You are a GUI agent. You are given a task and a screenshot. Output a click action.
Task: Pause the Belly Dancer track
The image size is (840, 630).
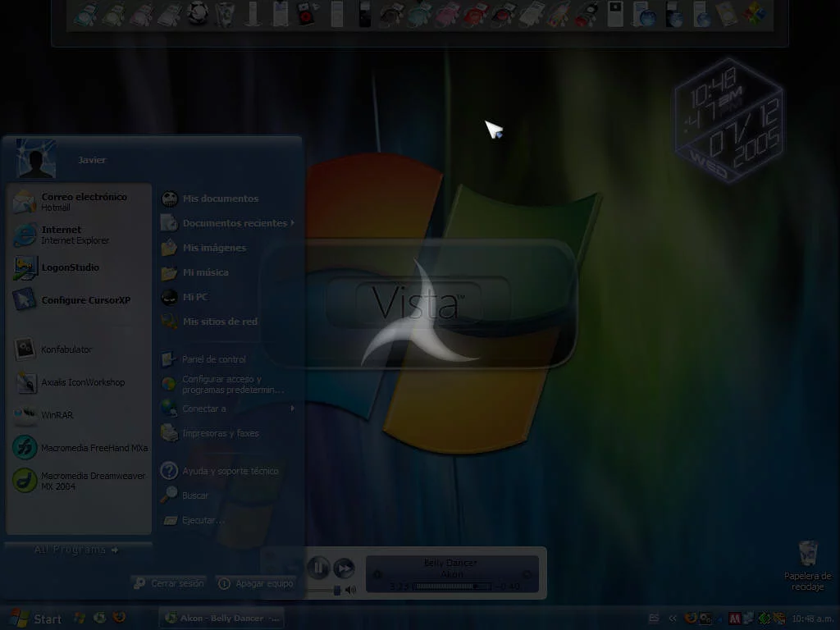tap(318, 567)
